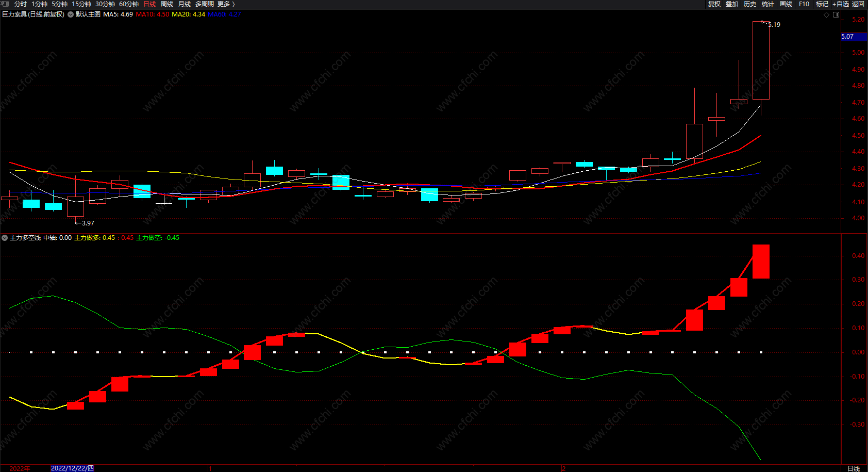Click the 主力多空线 indicator name
The height and width of the screenshot is (472, 868).
tap(25, 238)
